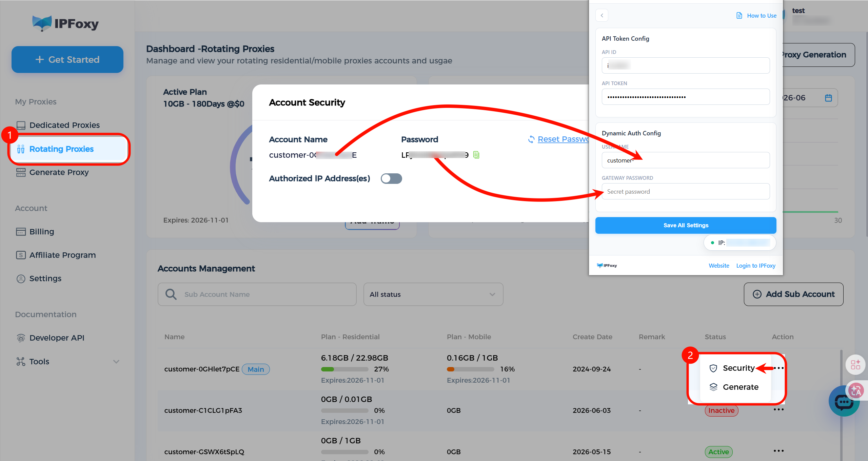Click the grid apps floating icon
868x461 pixels.
(855, 365)
